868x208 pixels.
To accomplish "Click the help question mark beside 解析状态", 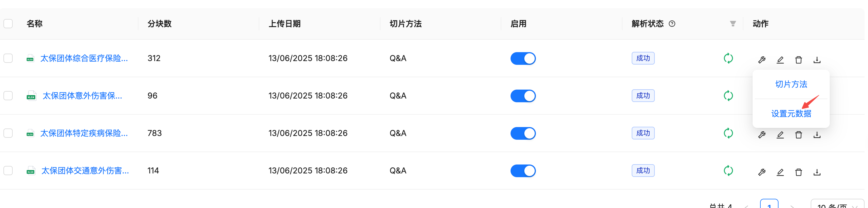I will tap(672, 24).
